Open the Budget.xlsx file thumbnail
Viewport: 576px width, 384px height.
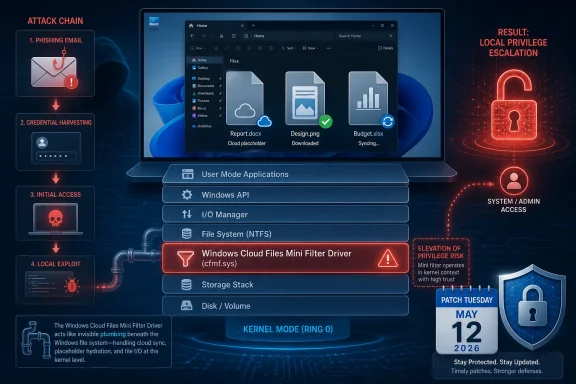pyautogui.click(x=368, y=98)
